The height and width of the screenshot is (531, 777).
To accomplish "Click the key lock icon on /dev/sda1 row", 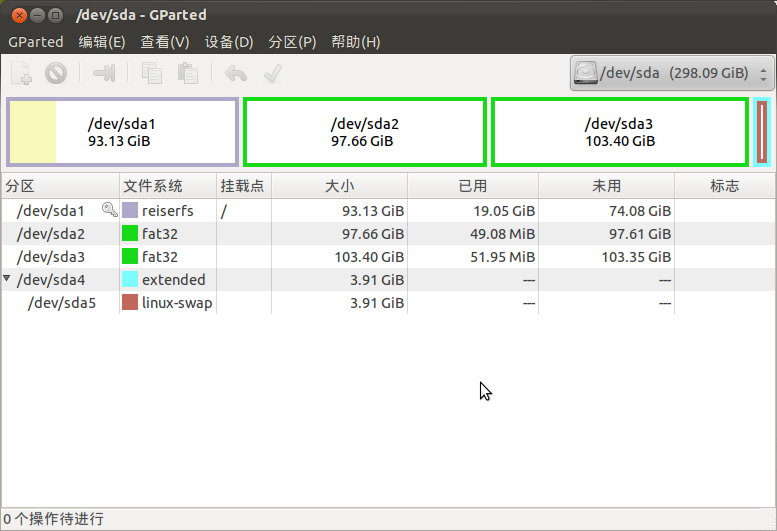I will coord(110,210).
